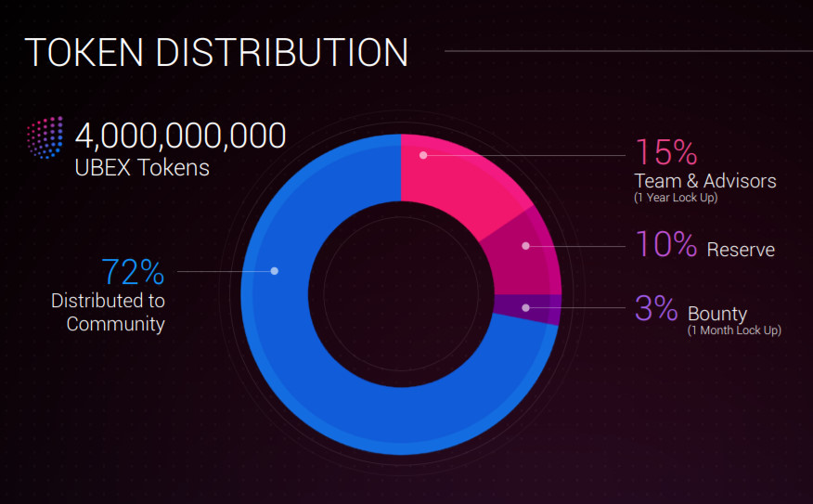Click the dark center of the donut chart
Image resolution: width=813 pixels, height=504 pixels.
pos(401,294)
